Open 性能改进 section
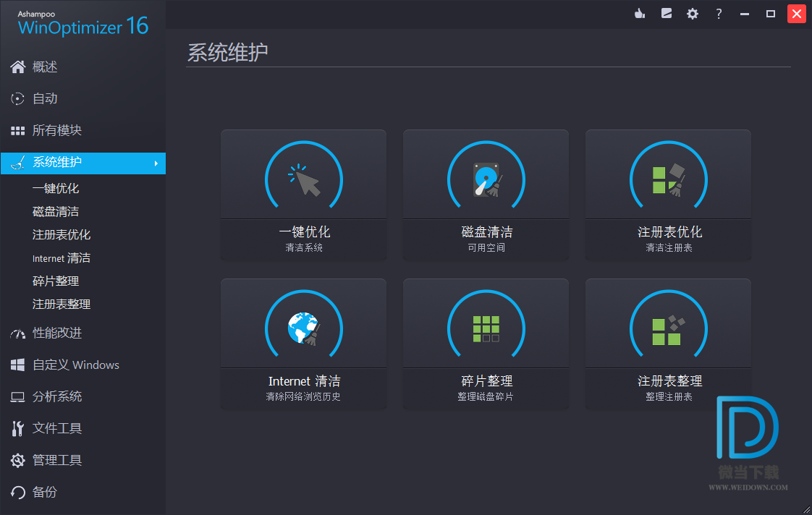 tap(57, 333)
